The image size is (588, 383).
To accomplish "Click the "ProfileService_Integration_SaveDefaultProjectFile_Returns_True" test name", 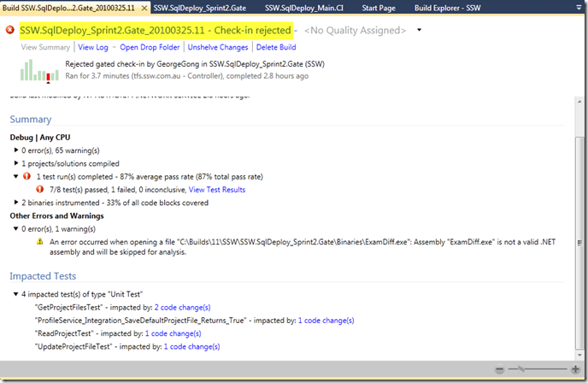I will (141, 321).
